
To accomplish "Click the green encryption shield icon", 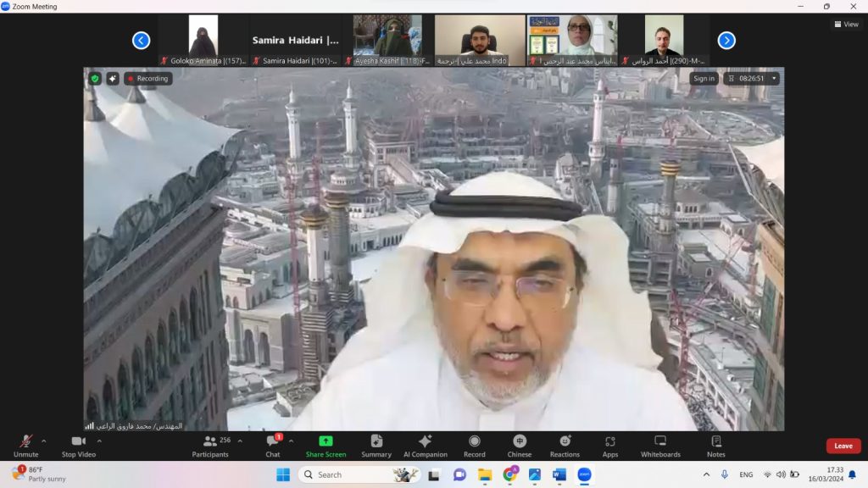I will (x=95, y=79).
